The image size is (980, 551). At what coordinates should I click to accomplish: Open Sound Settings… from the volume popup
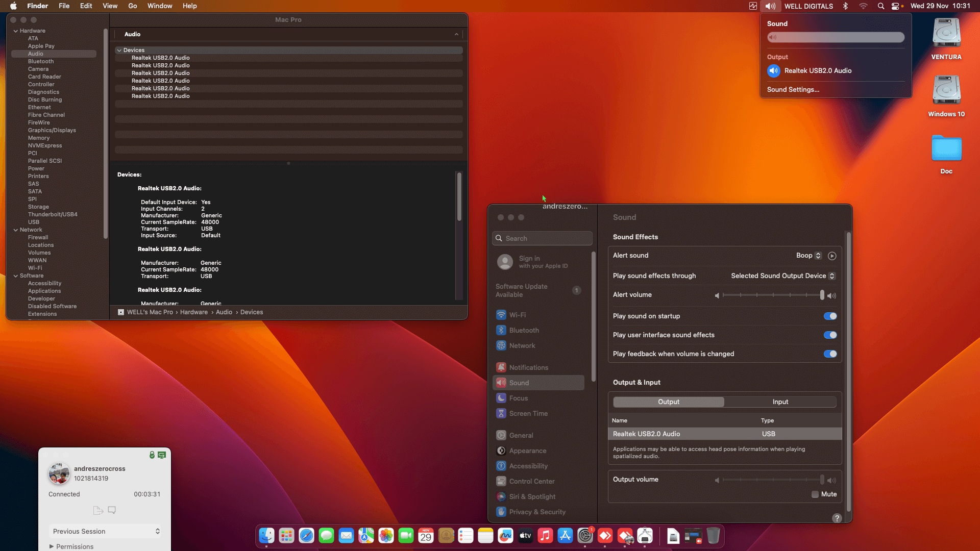tap(793, 90)
